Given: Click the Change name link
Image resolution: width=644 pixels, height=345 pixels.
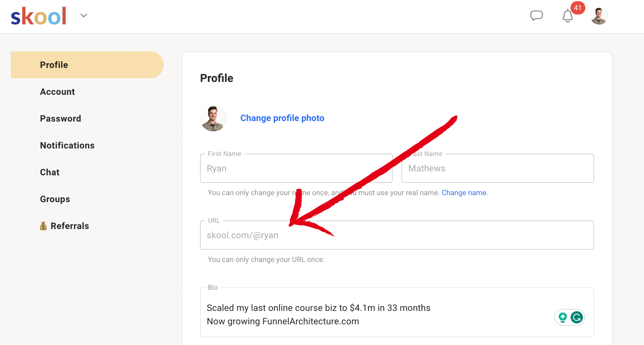Looking at the screenshot, I should pos(464,193).
